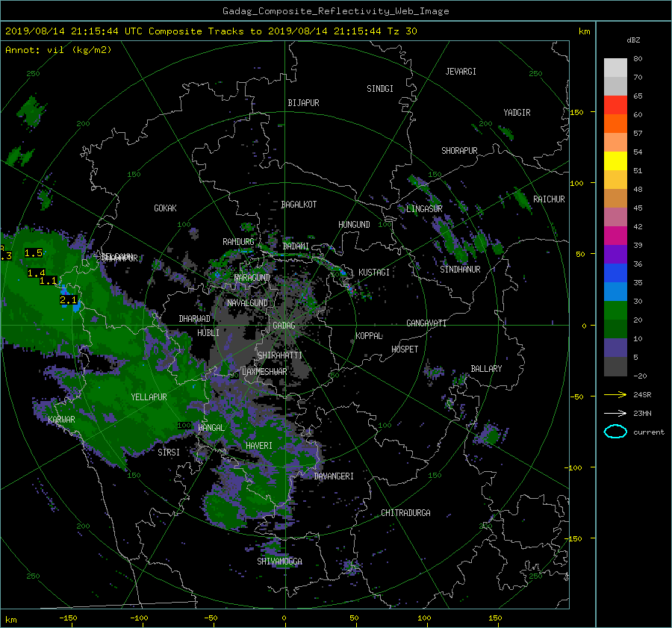Select the magenta 42 dBZ color swatch
The image size is (672, 628).
615,235
